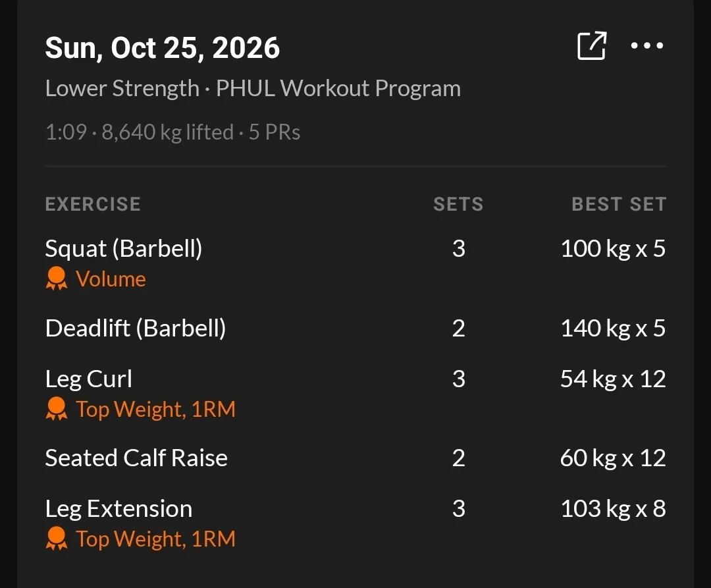The height and width of the screenshot is (588, 711).
Task: Tap the BEST SET column header
Action: point(619,205)
